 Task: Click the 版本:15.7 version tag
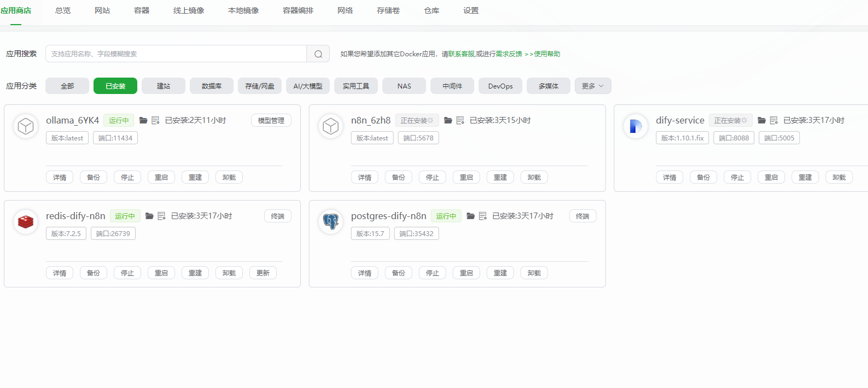pyautogui.click(x=370, y=233)
